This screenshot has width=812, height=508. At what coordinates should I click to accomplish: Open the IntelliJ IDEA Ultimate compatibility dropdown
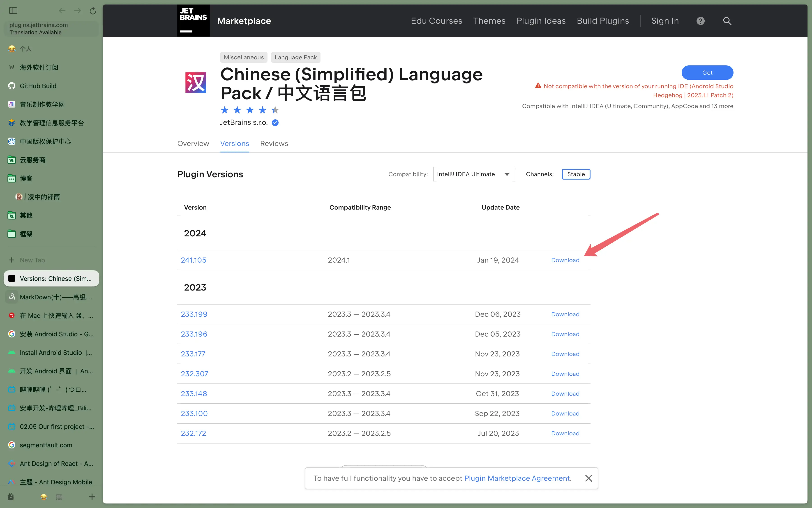474,174
